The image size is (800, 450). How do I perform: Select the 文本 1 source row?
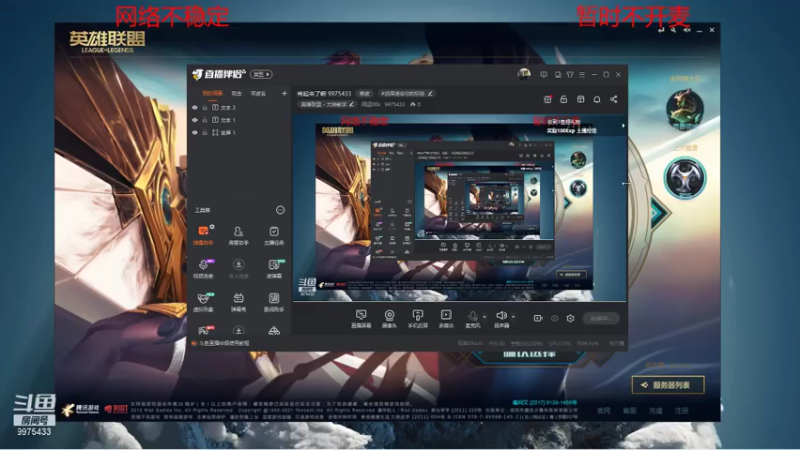(239, 120)
